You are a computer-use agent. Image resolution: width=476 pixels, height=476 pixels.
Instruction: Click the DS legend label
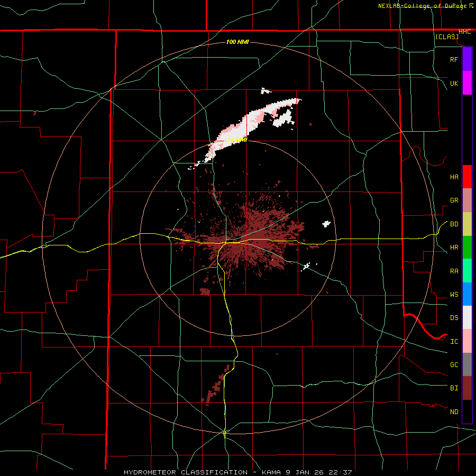pos(454,317)
